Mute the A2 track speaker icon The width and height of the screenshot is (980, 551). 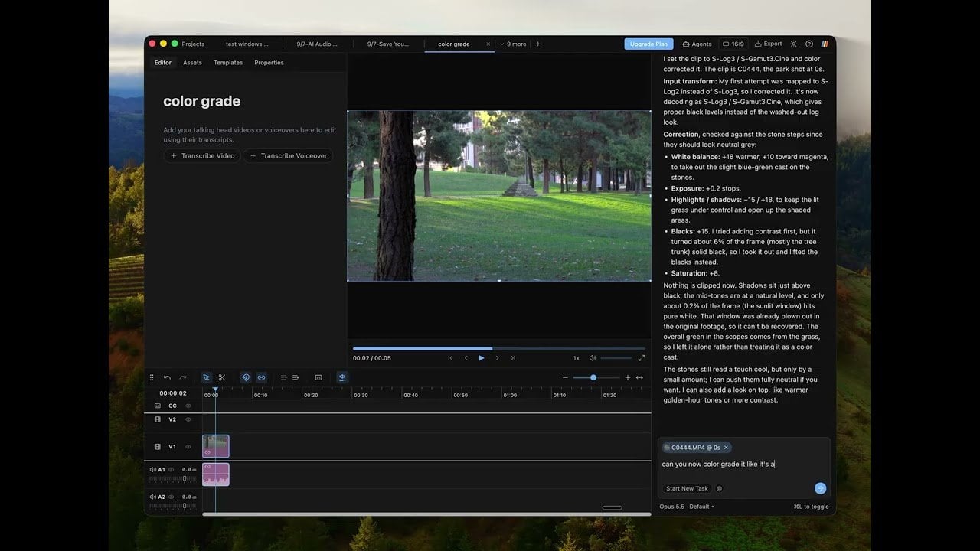(153, 497)
